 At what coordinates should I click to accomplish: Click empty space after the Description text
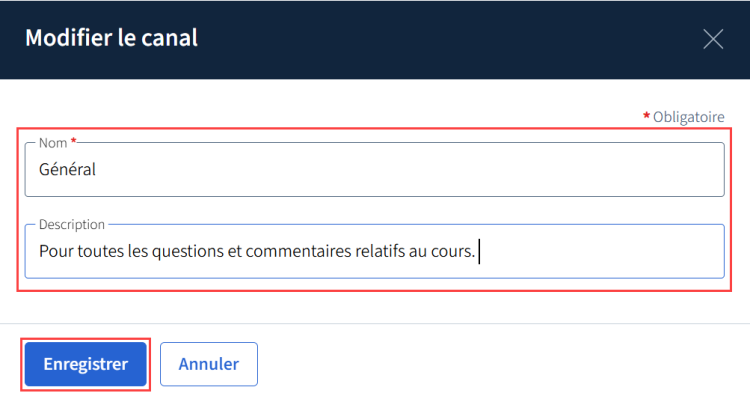[x=598, y=251]
